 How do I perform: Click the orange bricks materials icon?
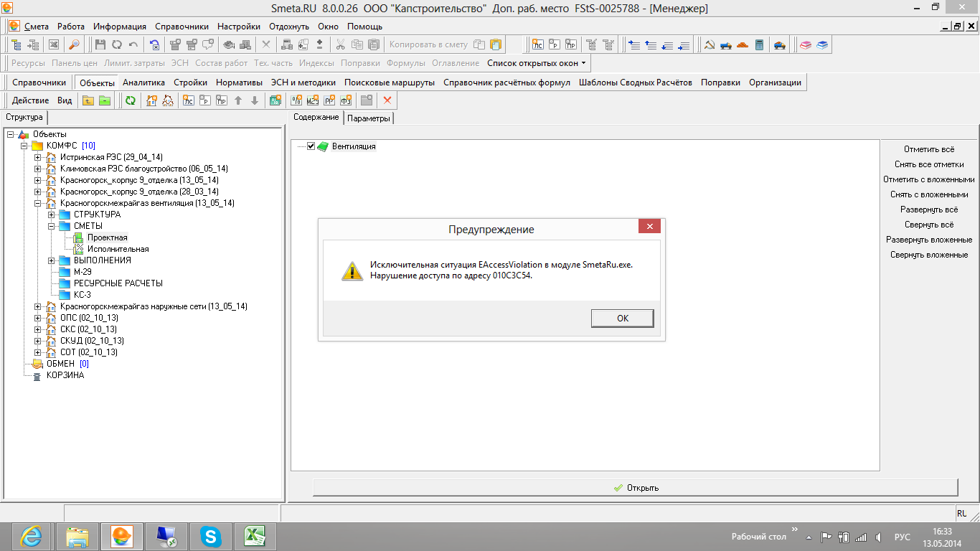[743, 44]
